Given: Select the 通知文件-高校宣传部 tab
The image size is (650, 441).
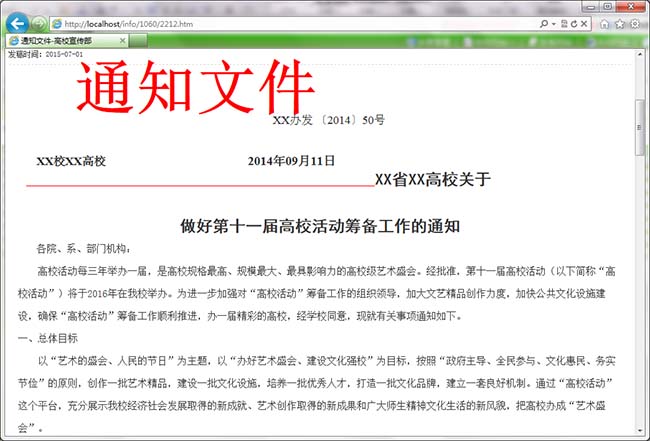Looking at the screenshot, I should point(60,41).
